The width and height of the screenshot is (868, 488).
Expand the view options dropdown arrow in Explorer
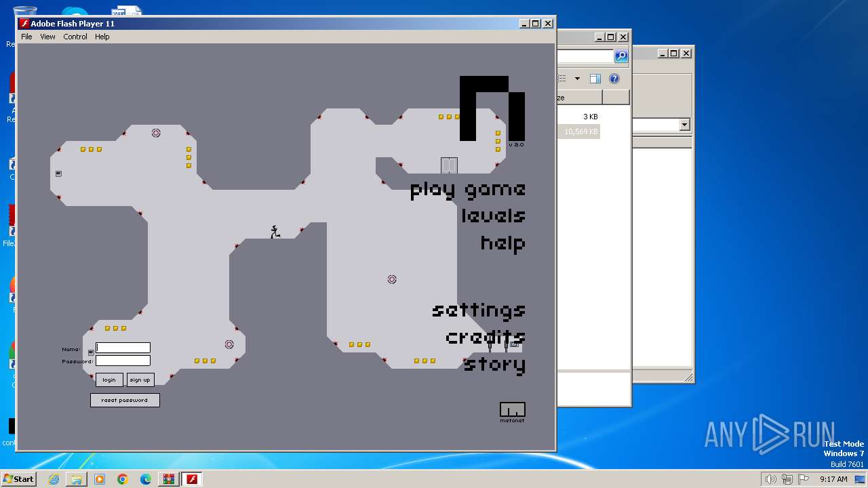[577, 79]
